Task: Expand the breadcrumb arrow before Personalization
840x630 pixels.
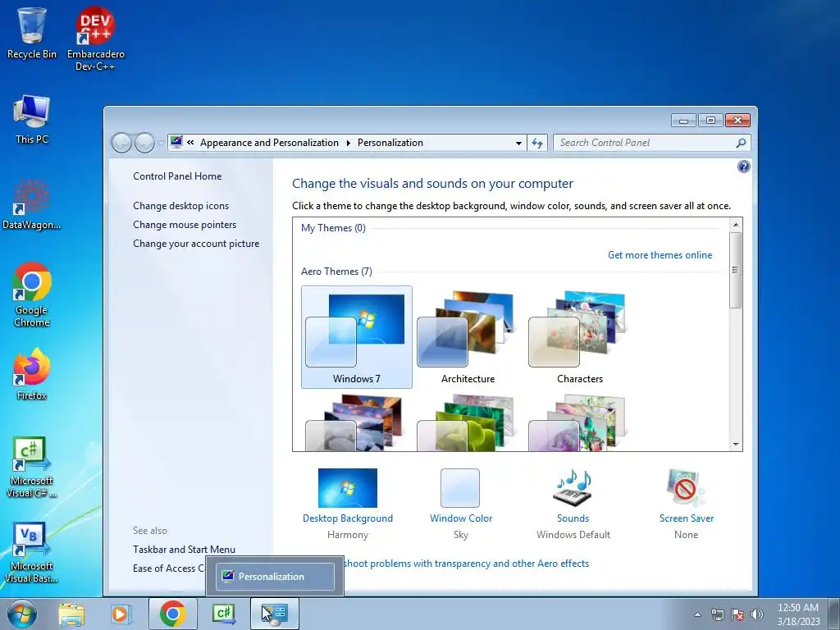Action: 348,143
